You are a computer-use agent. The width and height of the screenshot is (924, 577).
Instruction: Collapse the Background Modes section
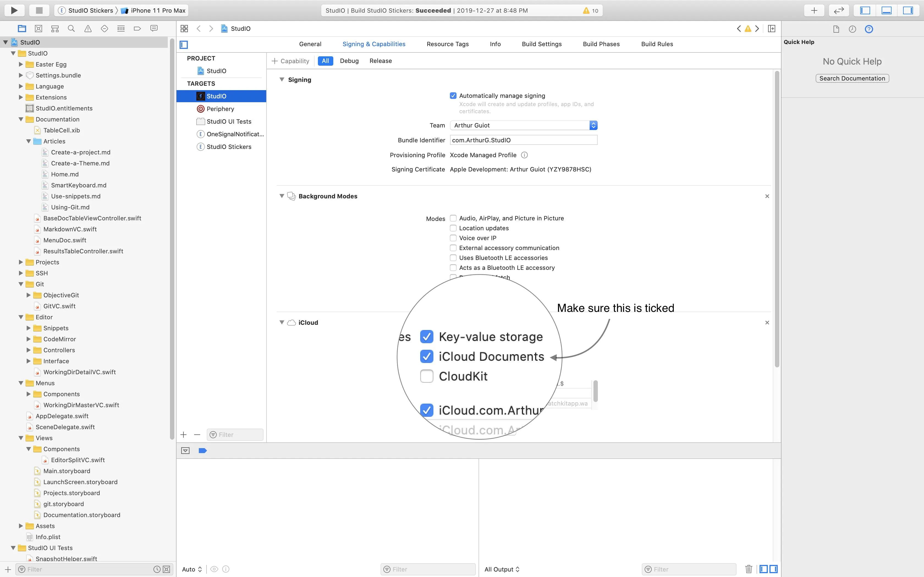coord(282,196)
